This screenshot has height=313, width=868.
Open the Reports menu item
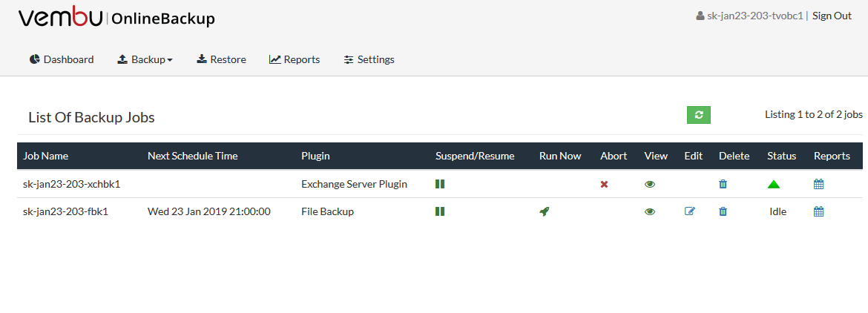pos(295,59)
